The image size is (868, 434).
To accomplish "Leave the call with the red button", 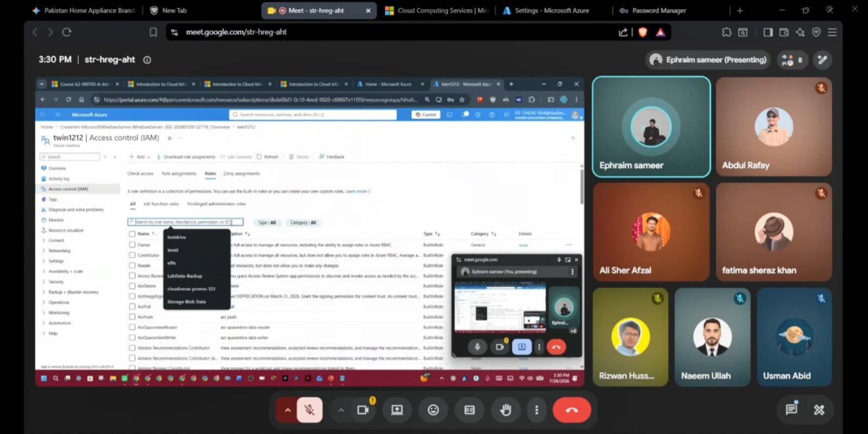I will (x=572, y=410).
